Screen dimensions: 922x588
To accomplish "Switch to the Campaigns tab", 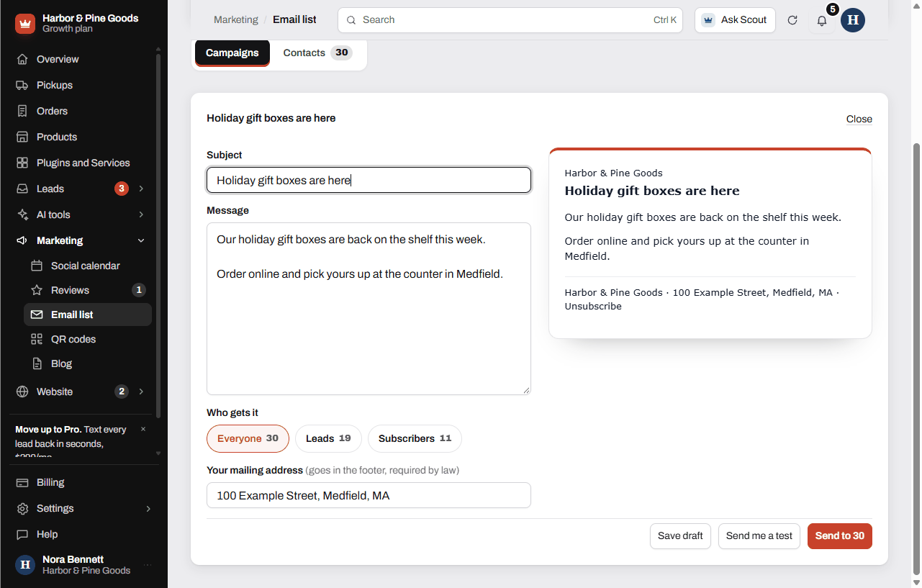I will [x=232, y=53].
